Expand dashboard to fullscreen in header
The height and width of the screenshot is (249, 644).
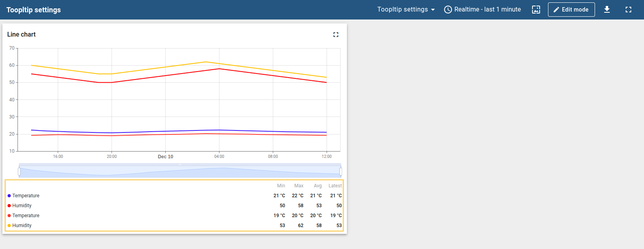coord(628,10)
